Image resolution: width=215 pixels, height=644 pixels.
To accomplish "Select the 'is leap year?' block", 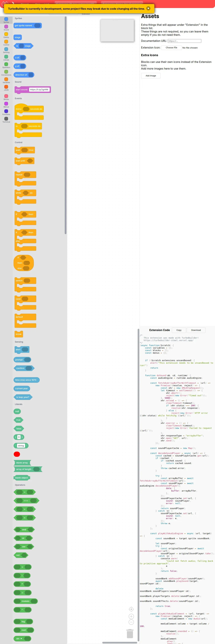I will [23, 397].
